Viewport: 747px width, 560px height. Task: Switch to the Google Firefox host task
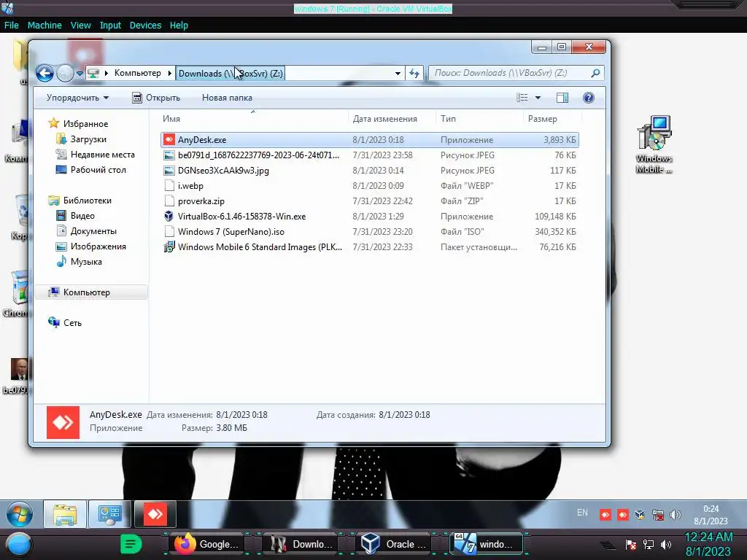tap(206, 544)
